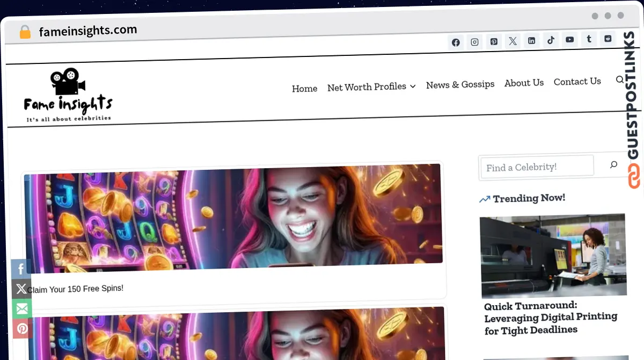Go to the Home menu item
Viewport: 644px width, 360px height.
click(x=304, y=89)
